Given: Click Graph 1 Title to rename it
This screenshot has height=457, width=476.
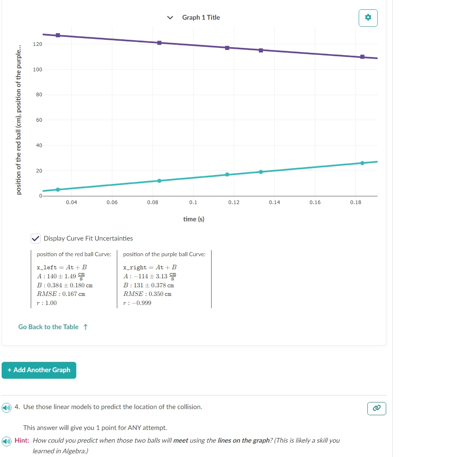Looking at the screenshot, I should pos(200,18).
